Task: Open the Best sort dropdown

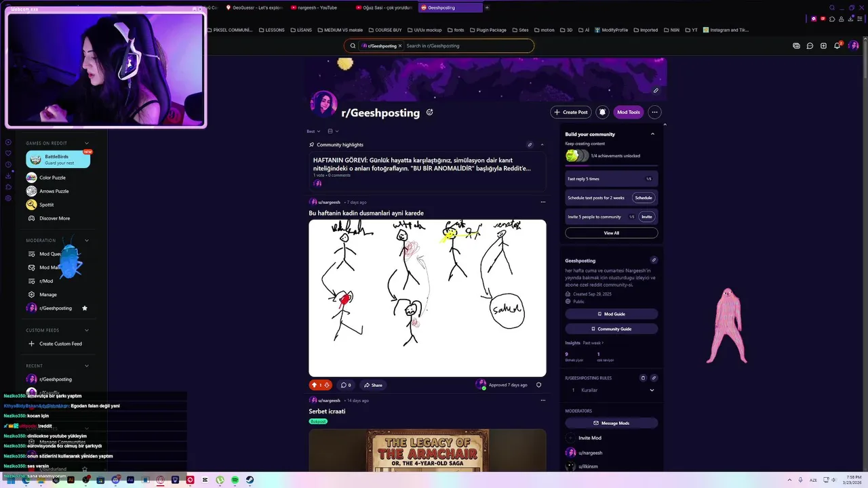Action: coord(313,131)
